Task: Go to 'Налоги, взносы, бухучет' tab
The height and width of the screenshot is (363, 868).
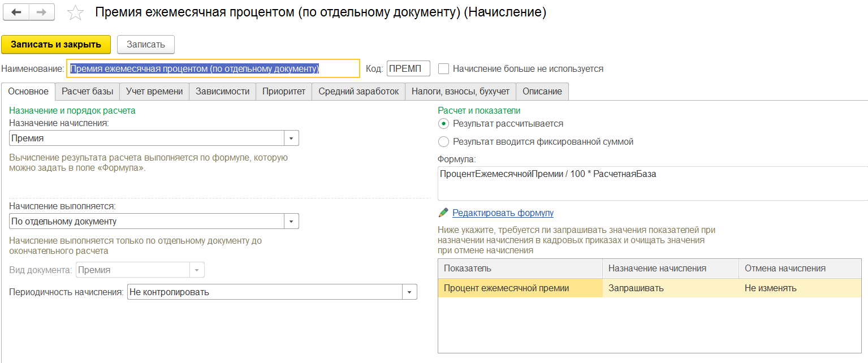Action: tap(460, 91)
